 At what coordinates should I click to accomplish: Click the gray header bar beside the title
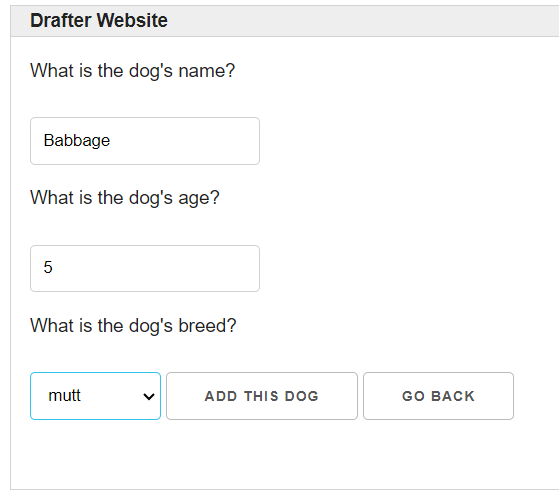point(357,21)
